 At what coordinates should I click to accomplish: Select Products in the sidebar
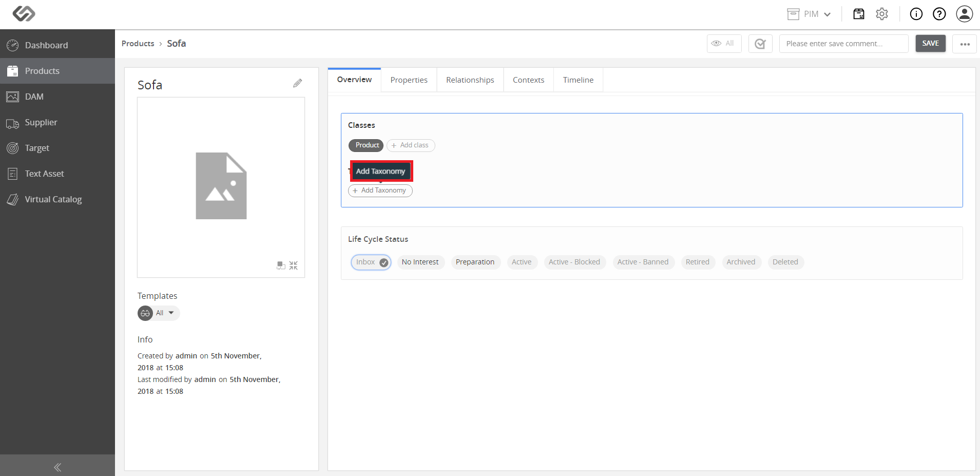57,71
